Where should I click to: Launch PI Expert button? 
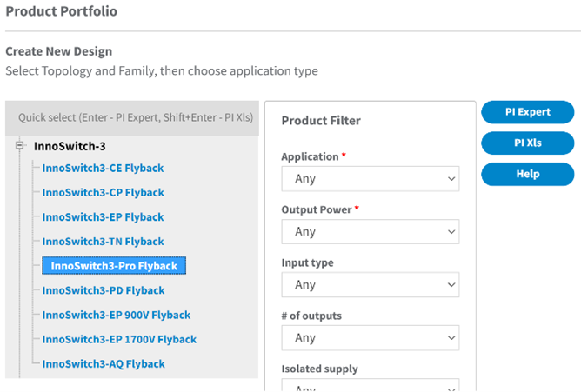(x=528, y=112)
